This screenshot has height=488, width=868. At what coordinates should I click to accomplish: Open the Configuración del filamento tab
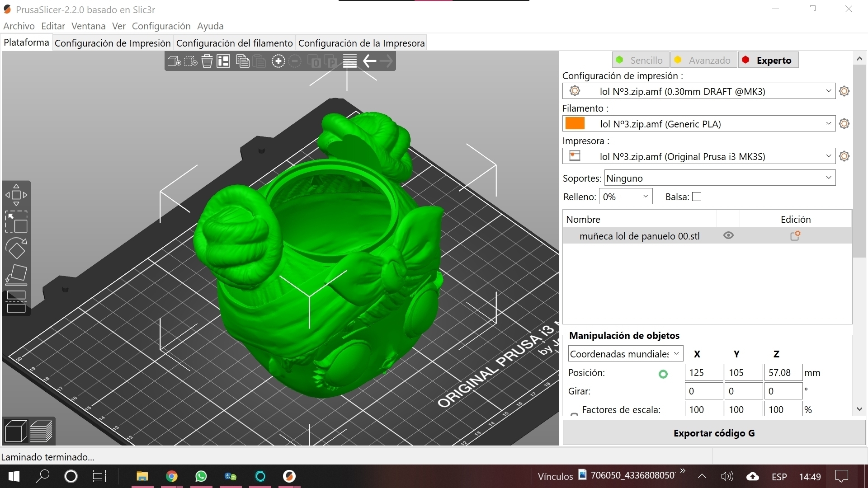(234, 43)
